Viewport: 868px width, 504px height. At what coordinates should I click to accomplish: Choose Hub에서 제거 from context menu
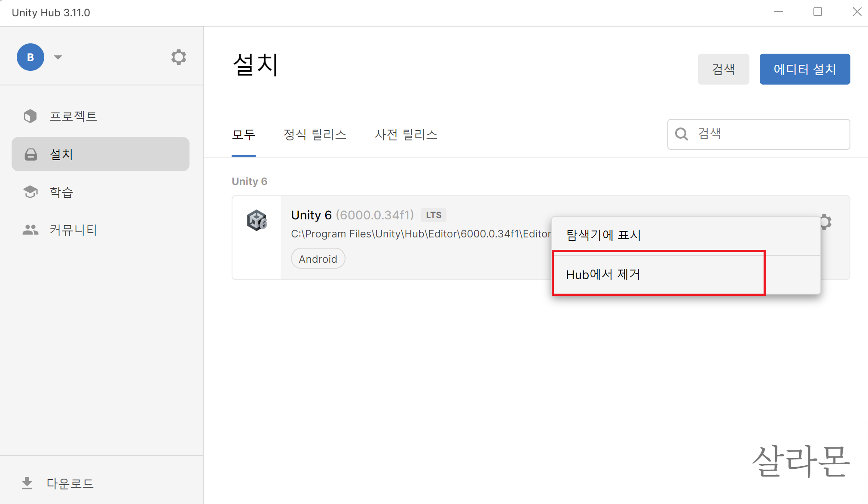[603, 274]
